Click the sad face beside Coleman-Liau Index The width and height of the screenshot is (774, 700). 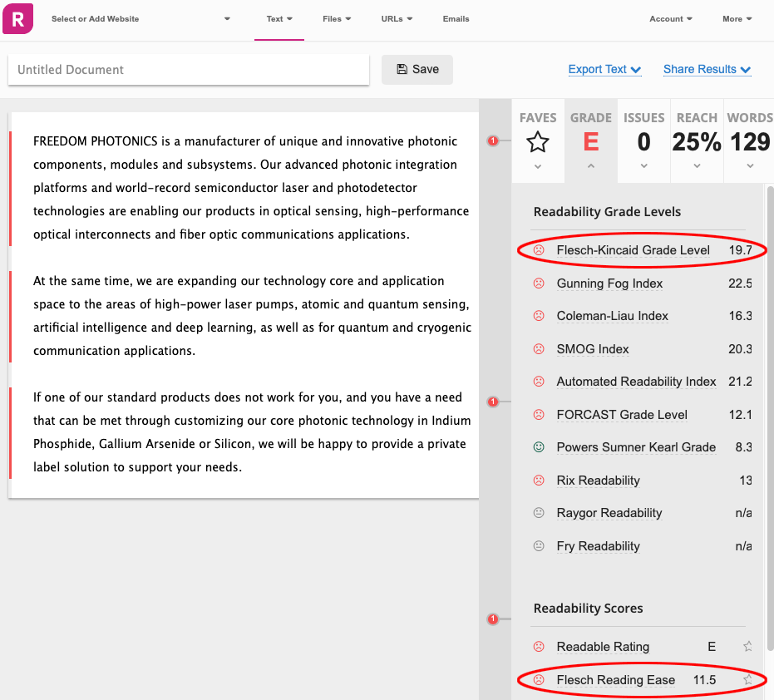(x=539, y=315)
